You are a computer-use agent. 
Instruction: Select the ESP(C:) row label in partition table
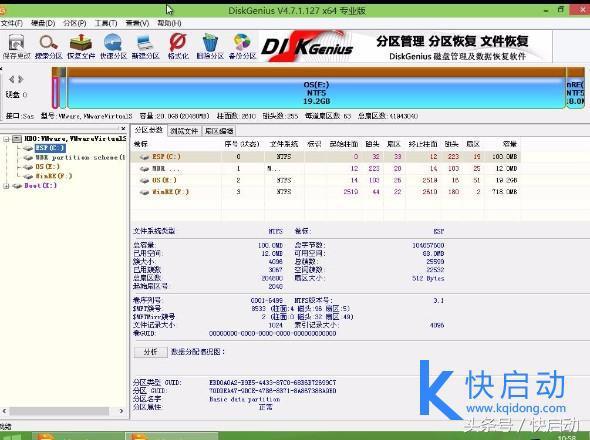pyautogui.click(x=166, y=157)
